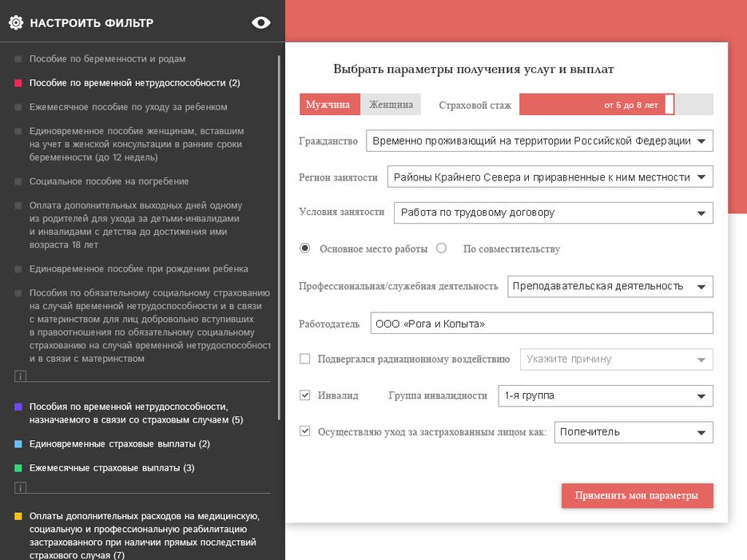747x560 pixels.
Task: Click Единовременное пособие при рождении ребенка item
Action: coord(139,269)
